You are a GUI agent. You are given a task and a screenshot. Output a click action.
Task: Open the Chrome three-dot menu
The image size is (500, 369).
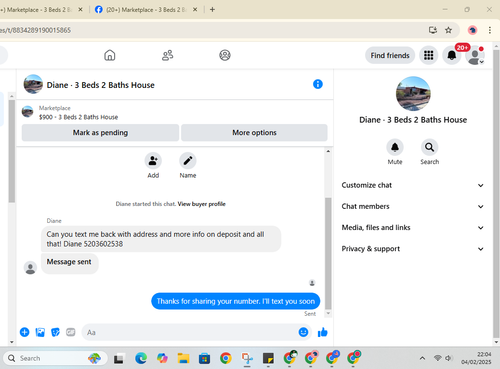(x=490, y=30)
